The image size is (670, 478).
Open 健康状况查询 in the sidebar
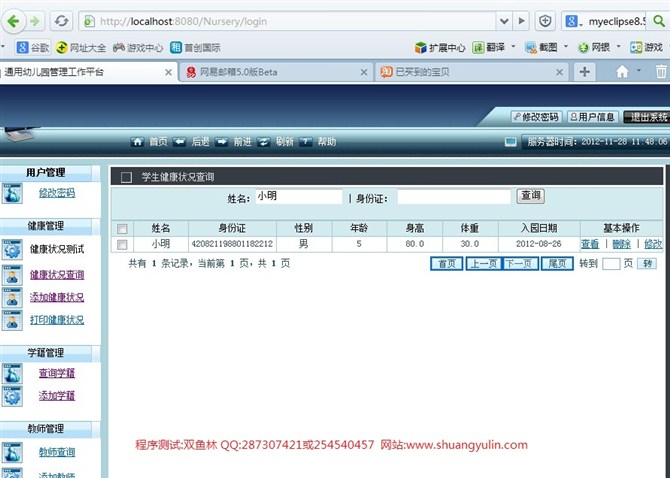click(57, 275)
